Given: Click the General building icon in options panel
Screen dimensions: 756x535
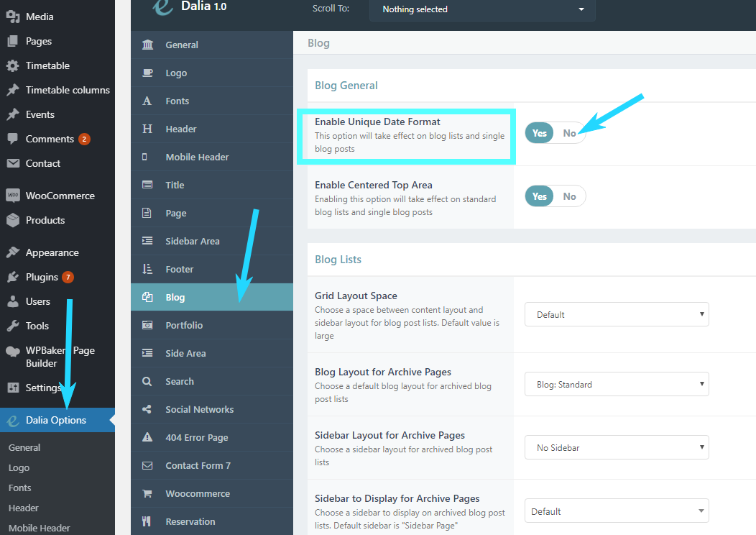Looking at the screenshot, I should [147, 45].
